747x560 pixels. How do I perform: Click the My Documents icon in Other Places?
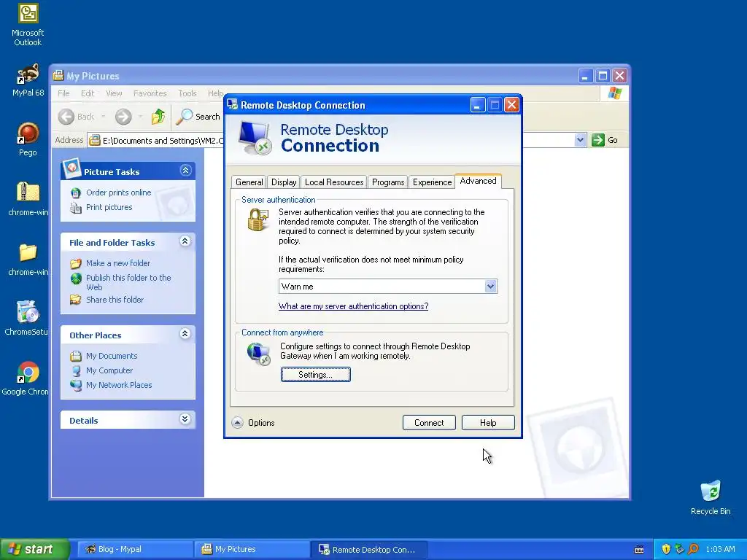(76, 356)
